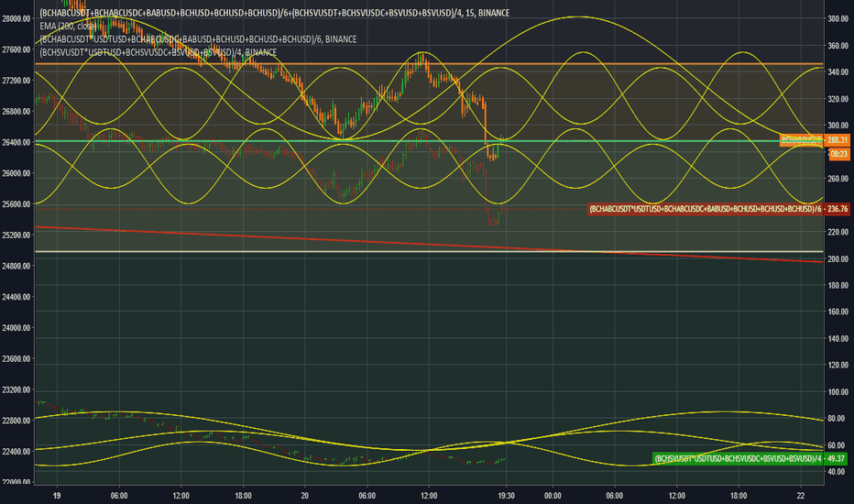Image resolution: width=854 pixels, height=504 pixels.
Task: Click 160.00 on the right price scale
Action: pyautogui.click(x=838, y=312)
